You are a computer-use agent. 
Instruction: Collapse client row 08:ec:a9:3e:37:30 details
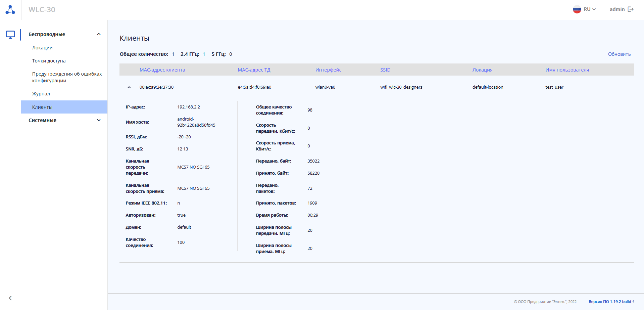coord(129,87)
